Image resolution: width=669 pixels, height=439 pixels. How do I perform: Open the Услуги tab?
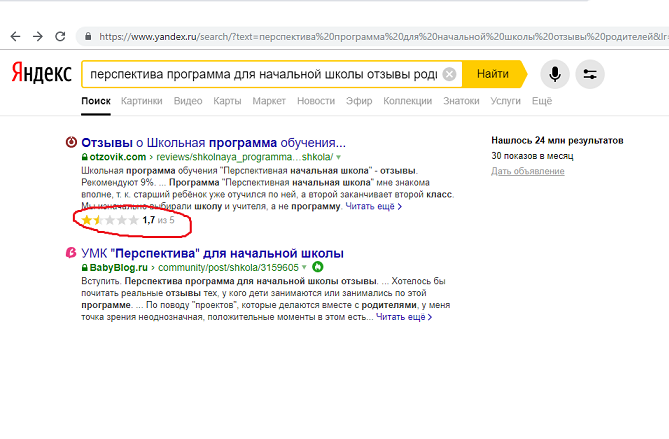coord(506,101)
